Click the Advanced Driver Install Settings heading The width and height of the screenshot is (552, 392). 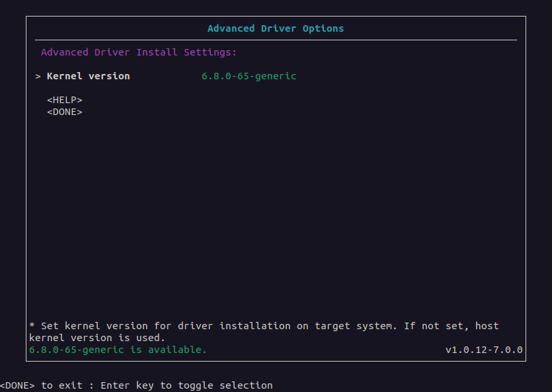(139, 52)
